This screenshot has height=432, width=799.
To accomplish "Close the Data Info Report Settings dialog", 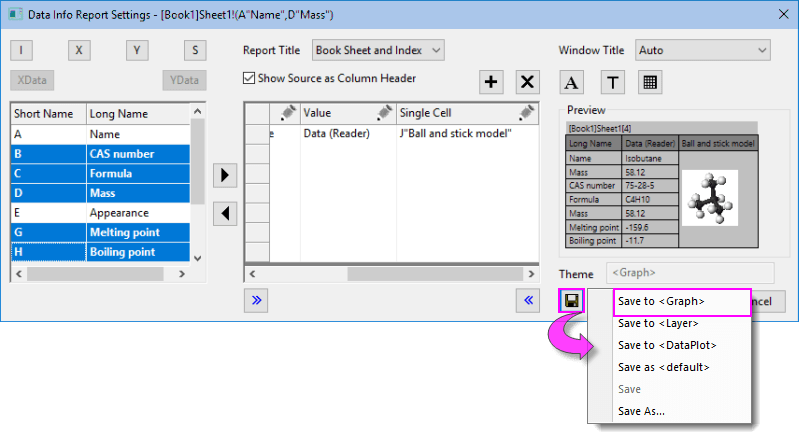I will pyautogui.click(x=784, y=14).
